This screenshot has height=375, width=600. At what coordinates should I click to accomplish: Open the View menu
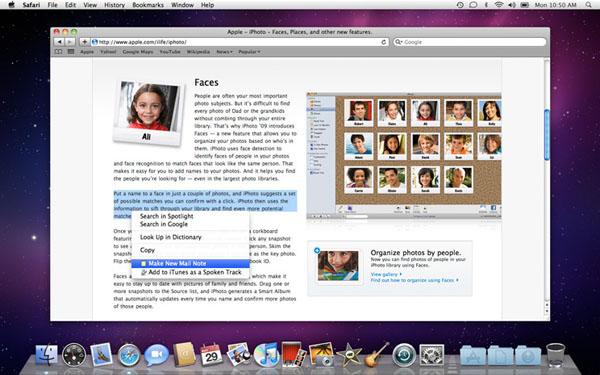point(90,5)
